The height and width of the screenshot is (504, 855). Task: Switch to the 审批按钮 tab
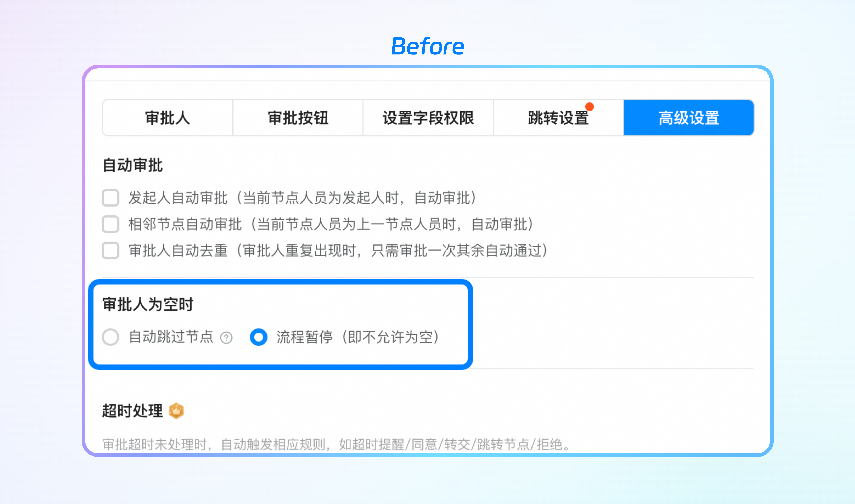coord(298,118)
